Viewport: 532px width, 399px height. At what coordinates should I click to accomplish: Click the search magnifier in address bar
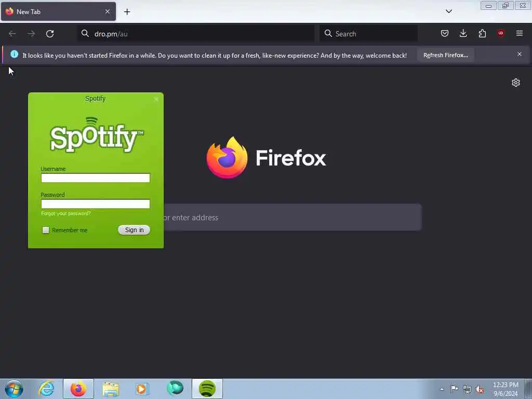pos(85,33)
